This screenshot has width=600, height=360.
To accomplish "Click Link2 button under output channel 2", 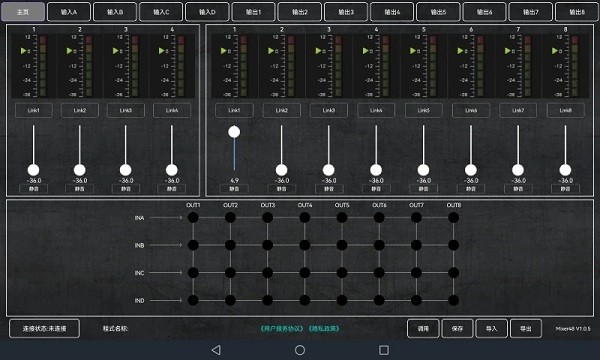I will (282, 110).
